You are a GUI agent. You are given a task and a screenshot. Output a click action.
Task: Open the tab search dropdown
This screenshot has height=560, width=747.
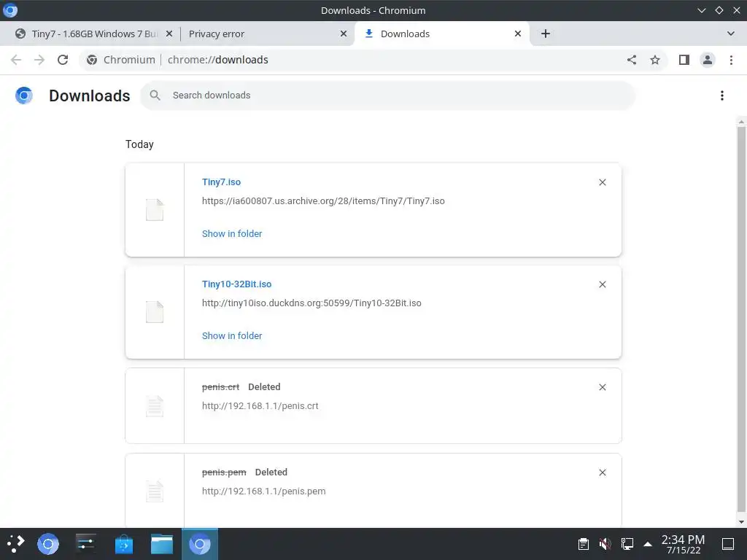[731, 34]
